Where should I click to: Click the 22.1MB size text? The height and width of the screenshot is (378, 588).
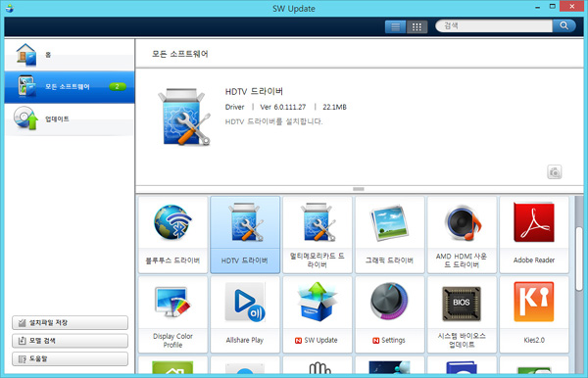tap(334, 107)
